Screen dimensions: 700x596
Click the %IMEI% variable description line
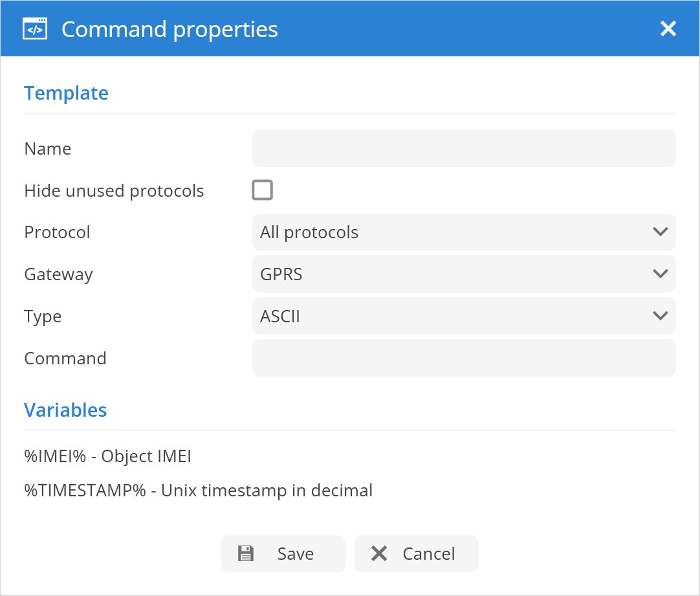pos(107,456)
